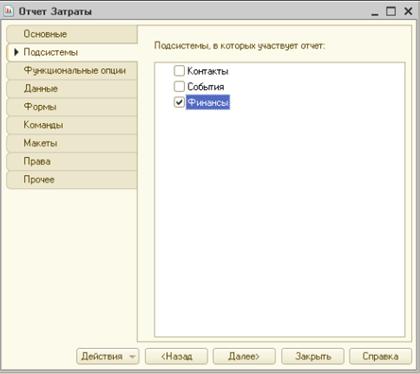The image size is (420, 374).
Task: Click the Далее> button
Action: tap(244, 356)
